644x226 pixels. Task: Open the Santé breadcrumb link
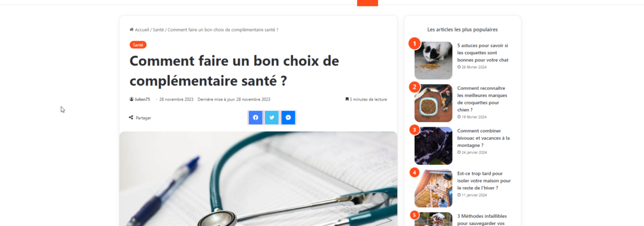pyautogui.click(x=158, y=29)
